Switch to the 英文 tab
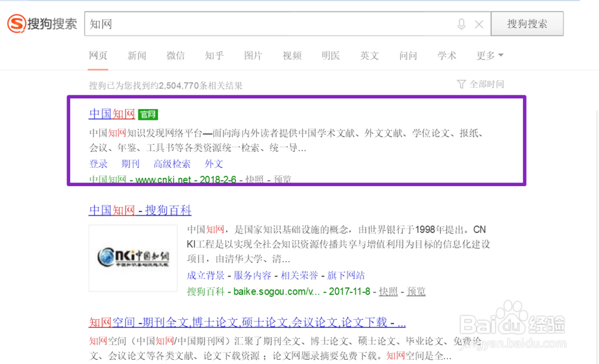This screenshot has height=364, width=599. (x=370, y=56)
